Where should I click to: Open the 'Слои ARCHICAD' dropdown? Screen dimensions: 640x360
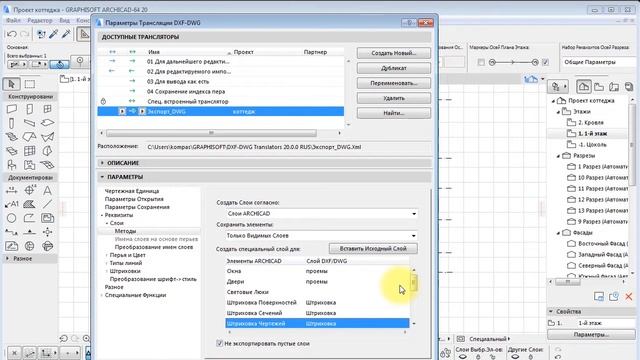click(x=321, y=213)
